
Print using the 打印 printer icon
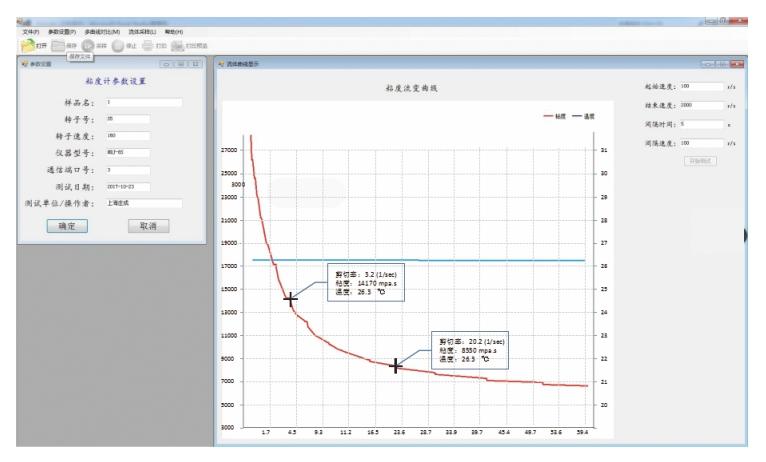[x=148, y=46]
